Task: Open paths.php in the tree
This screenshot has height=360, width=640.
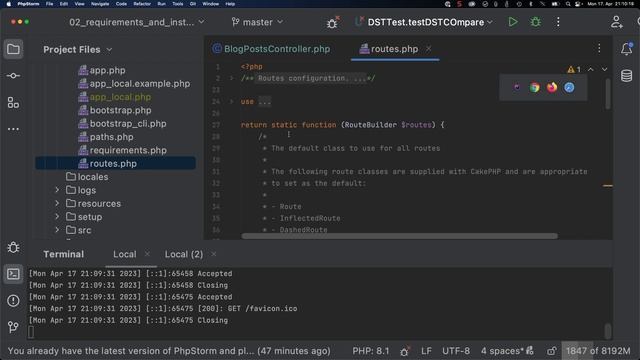Action: (x=106, y=137)
